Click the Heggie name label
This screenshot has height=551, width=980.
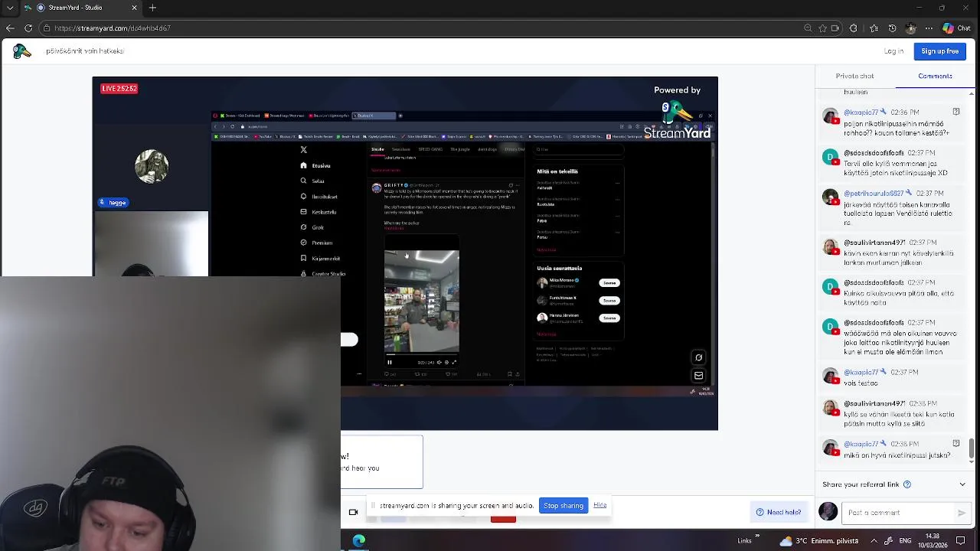pos(113,202)
